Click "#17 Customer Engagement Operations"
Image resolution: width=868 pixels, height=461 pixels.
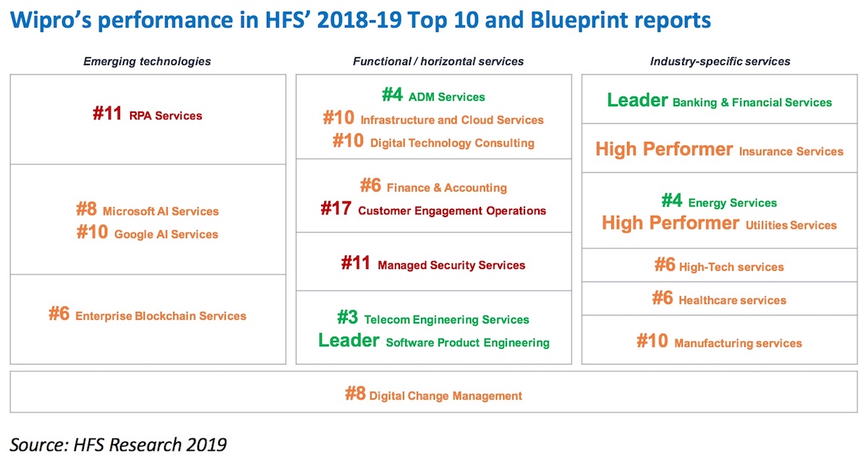[x=433, y=210]
